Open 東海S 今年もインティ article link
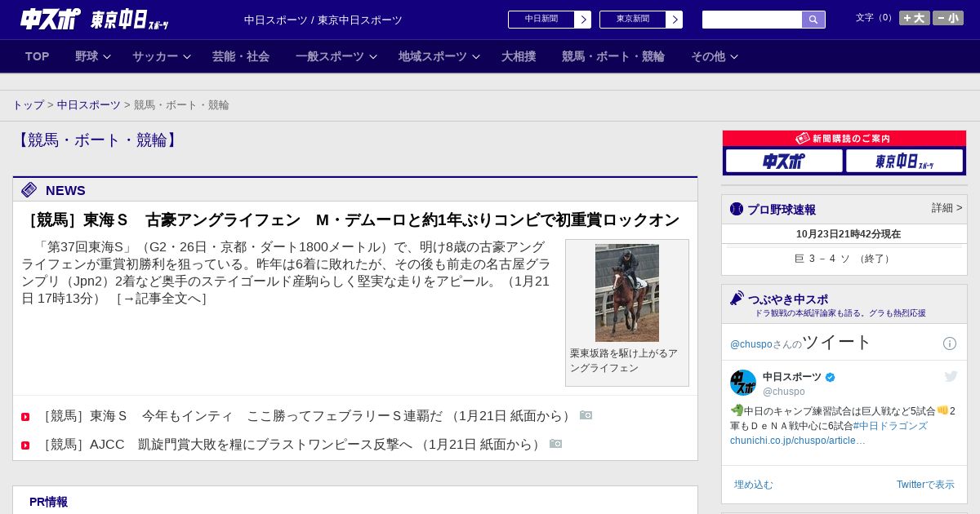Screen dimensions: 980x514 point(308,416)
